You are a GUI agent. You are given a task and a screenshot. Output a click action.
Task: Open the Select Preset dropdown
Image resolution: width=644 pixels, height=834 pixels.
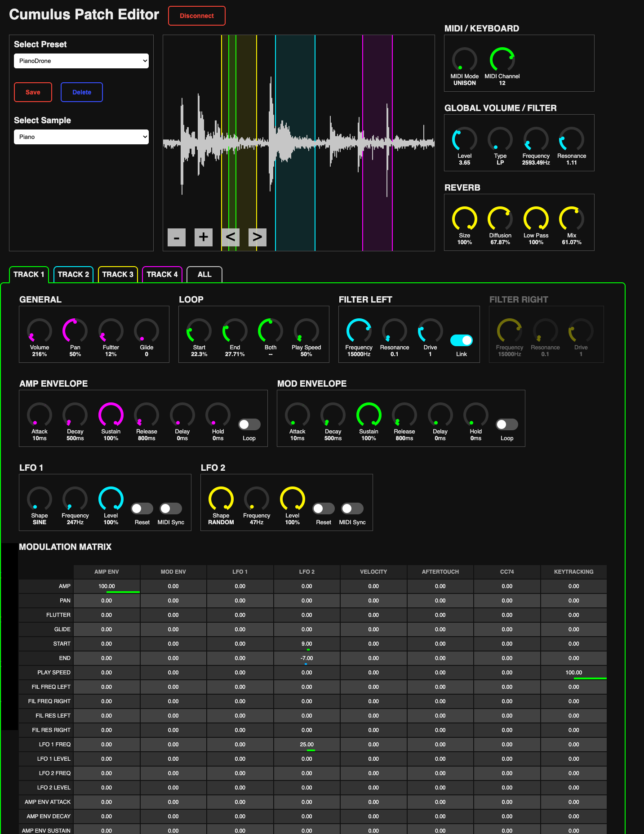point(81,61)
